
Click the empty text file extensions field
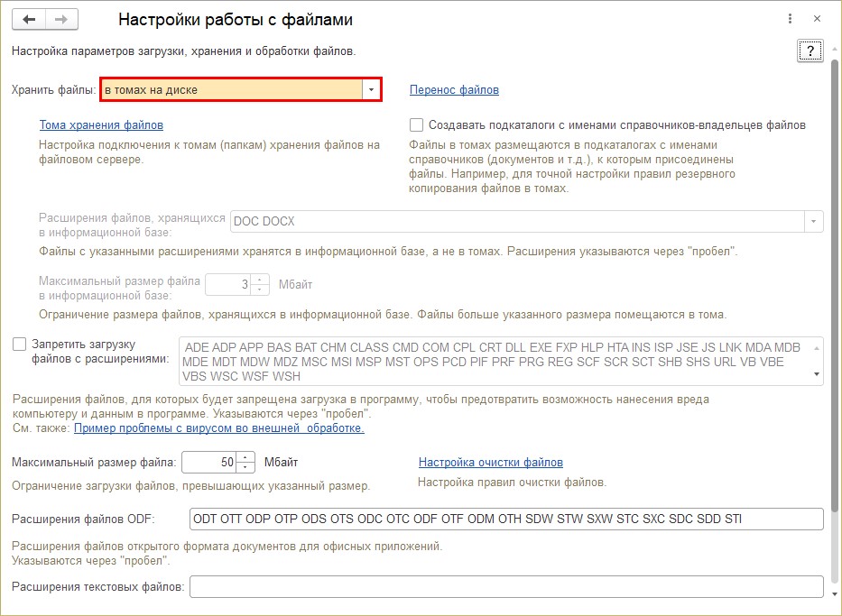(506, 587)
